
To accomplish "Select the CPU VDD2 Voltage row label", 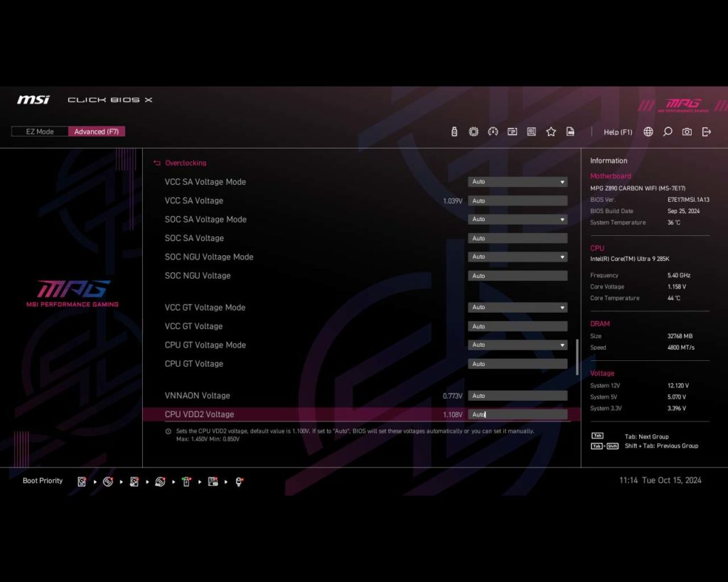I will coord(199,414).
